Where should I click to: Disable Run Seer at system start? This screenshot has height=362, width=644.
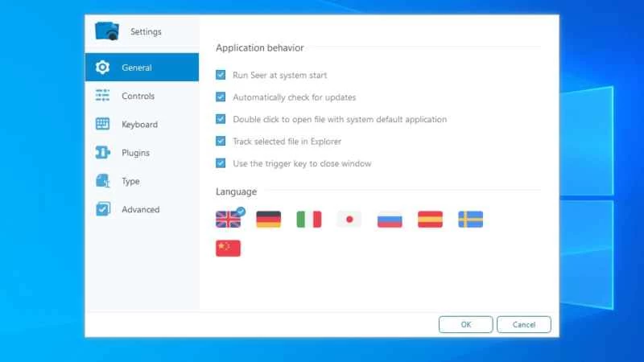click(221, 75)
